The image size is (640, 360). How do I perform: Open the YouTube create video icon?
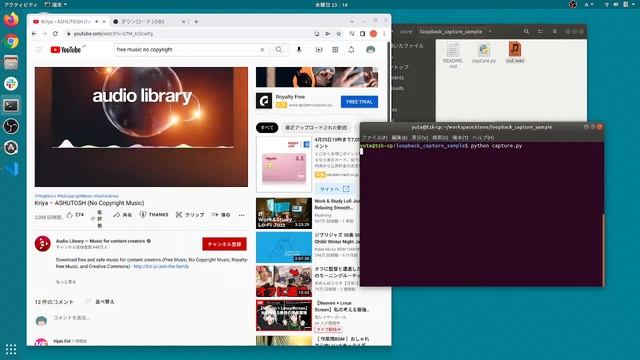pos(319,50)
